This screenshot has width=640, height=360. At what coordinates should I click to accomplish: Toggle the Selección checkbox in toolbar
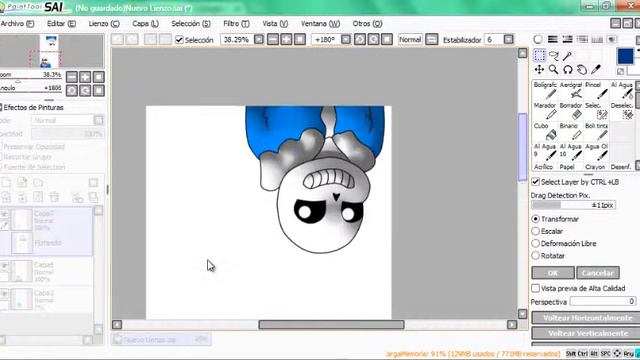click(179, 40)
